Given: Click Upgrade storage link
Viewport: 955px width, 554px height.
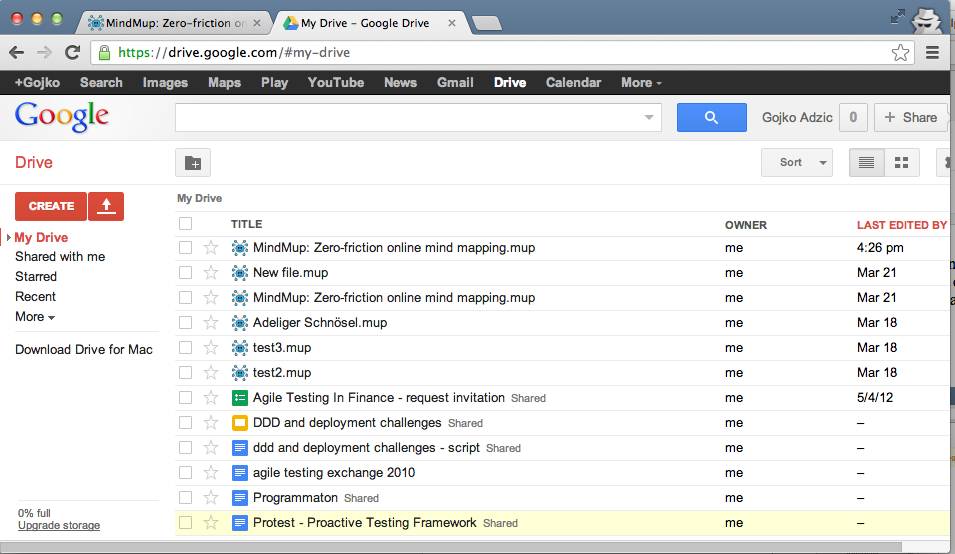Looking at the screenshot, I should point(59,525).
